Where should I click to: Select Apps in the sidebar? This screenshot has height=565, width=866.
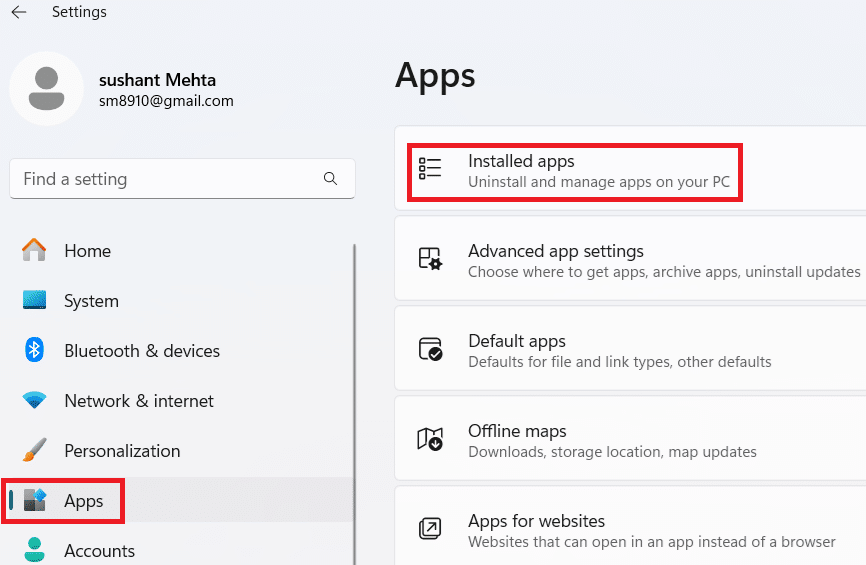click(84, 501)
